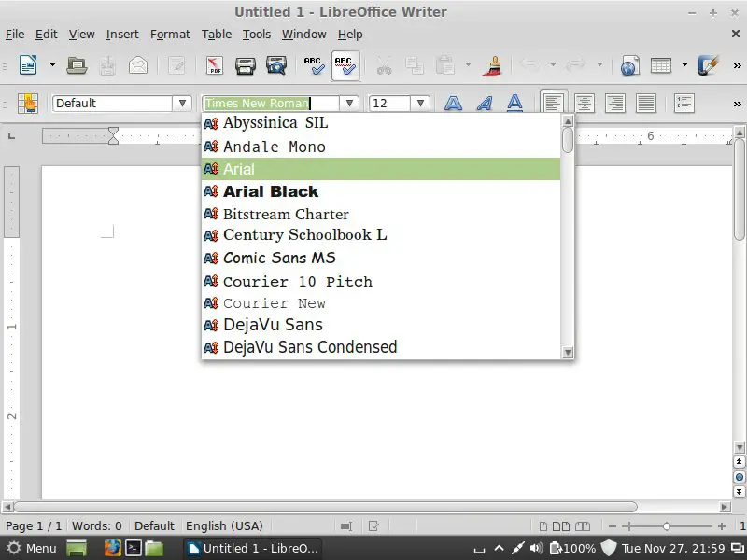Open the Window menu

(x=304, y=35)
